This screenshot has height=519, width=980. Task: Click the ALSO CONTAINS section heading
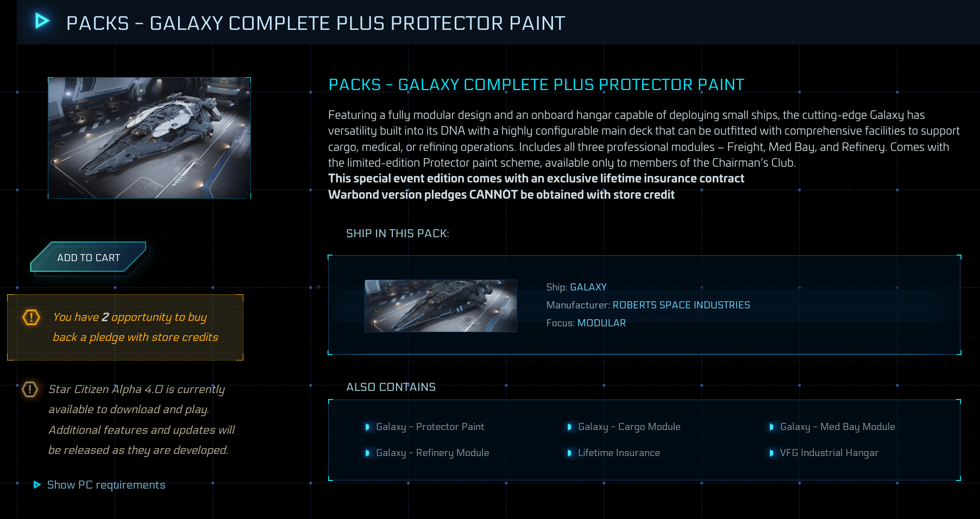(x=391, y=387)
